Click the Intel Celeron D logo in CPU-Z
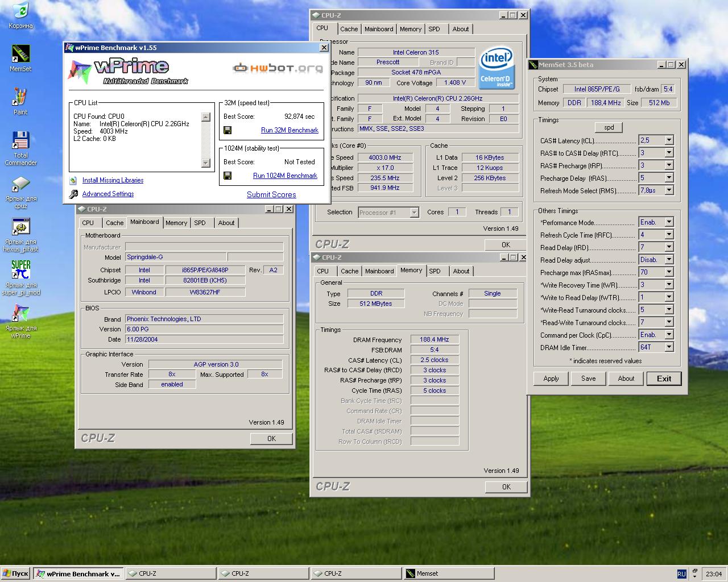Image resolution: width=728 pixels, height=582 pixels. 496,69
